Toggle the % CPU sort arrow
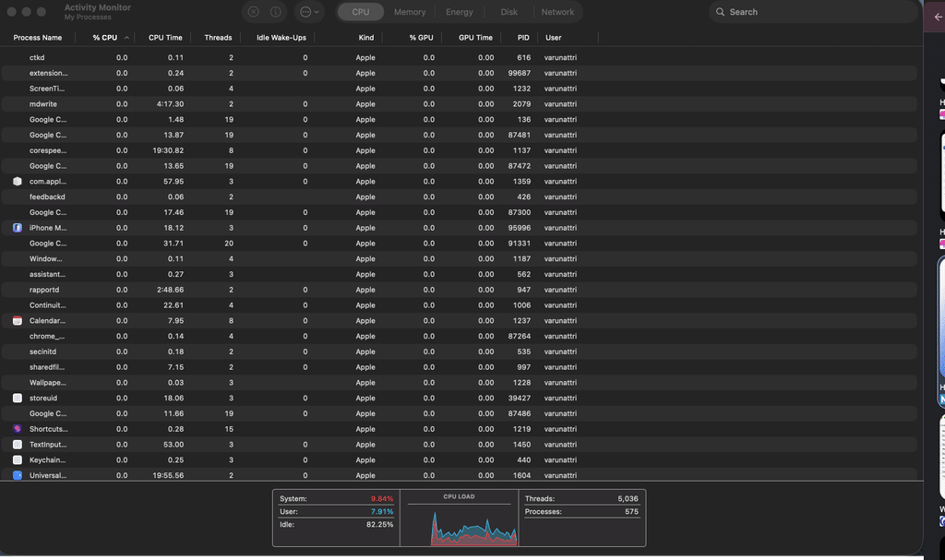This screenshot has height=560, width=945. [126, 38]
